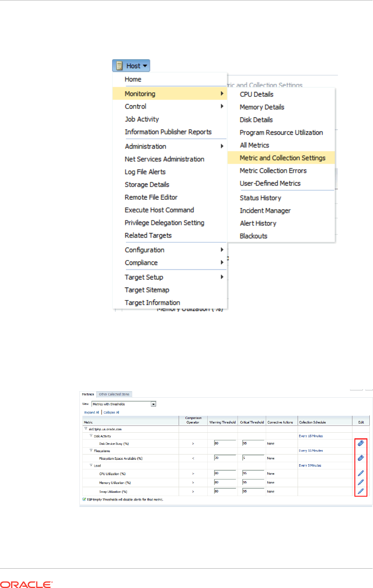Open the View dropdown for metrics

[x=153, y=404]
